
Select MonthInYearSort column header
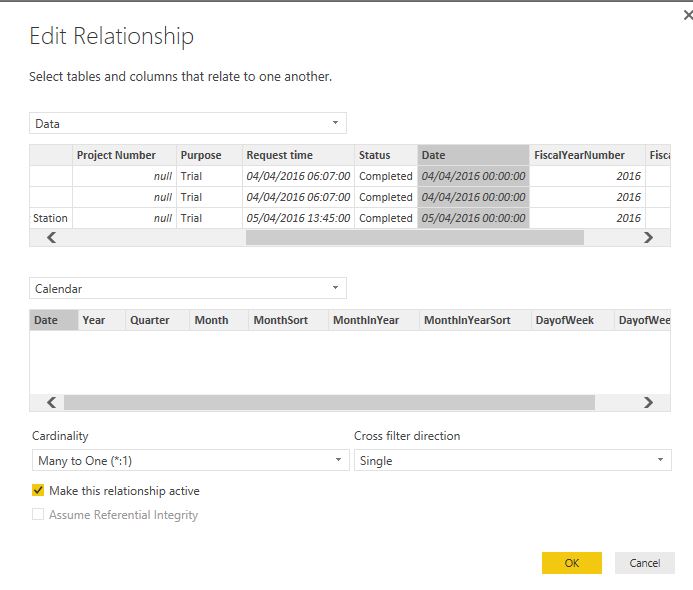[475, 320]
